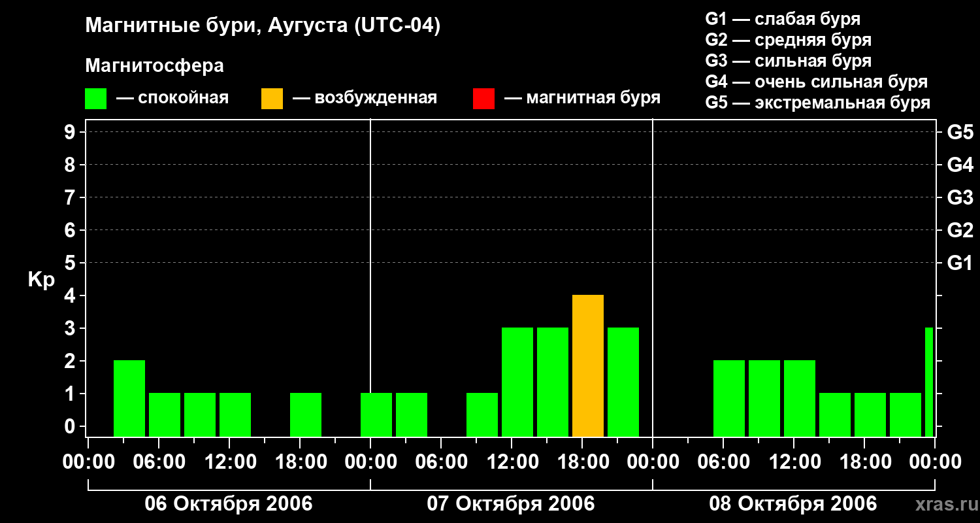This screenshot has height=523, width=980.
Task: Select the Kp 3 bar after the orange bar
Action: coord(623,382)
